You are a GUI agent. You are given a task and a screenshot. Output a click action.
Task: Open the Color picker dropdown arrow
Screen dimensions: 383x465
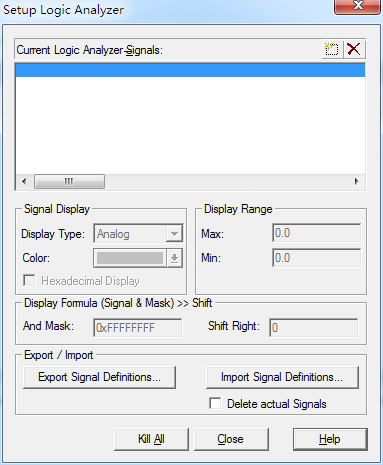174,258
